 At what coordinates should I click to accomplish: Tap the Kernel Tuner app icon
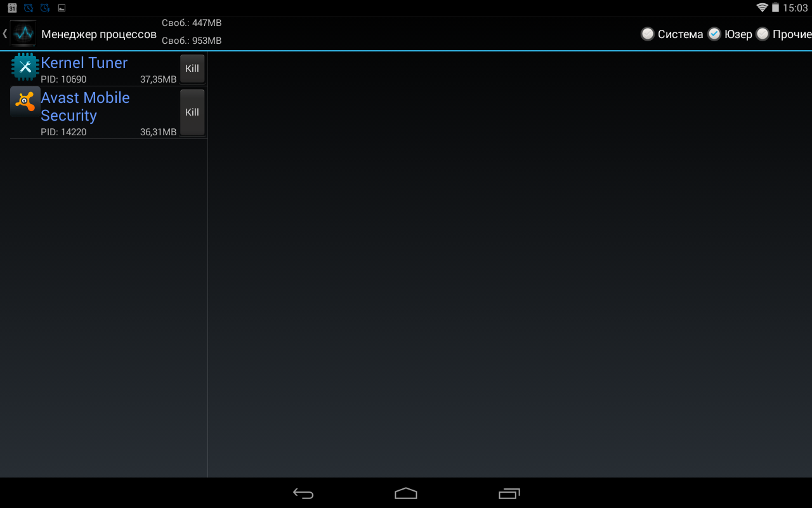click(x=25, y=67)
